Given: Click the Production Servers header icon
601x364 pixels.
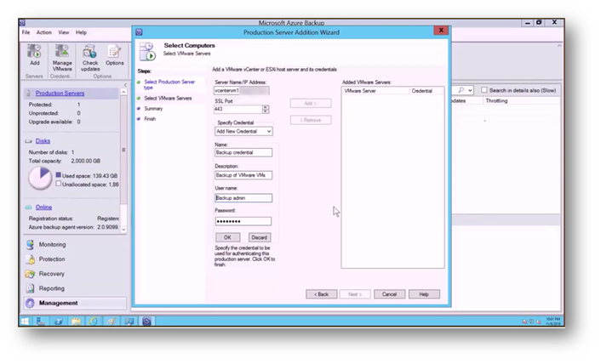Looking at the screenshot, I should [28, 93].
